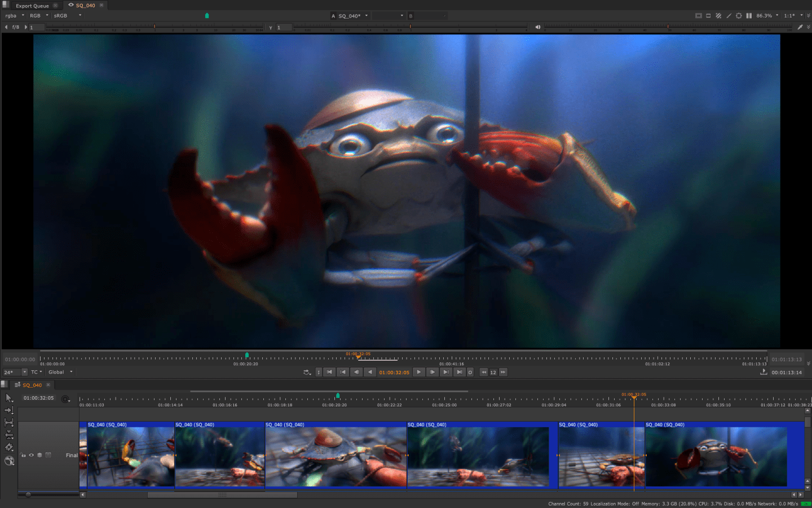Viewport: 812px width, 508px height.
Task: Click the clipping warning sun icon
Action: click(739, 16)
